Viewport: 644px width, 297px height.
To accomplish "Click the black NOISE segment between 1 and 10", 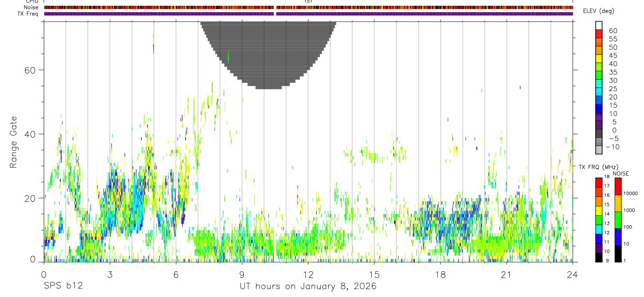I will [618, 254].
